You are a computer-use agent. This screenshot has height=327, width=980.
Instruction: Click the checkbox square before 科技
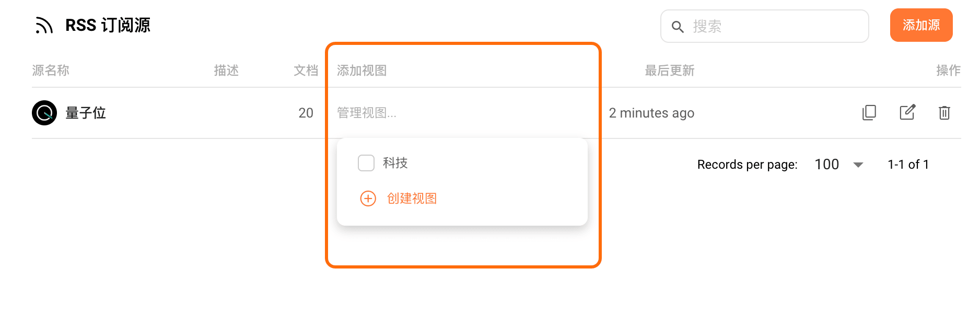366,163
